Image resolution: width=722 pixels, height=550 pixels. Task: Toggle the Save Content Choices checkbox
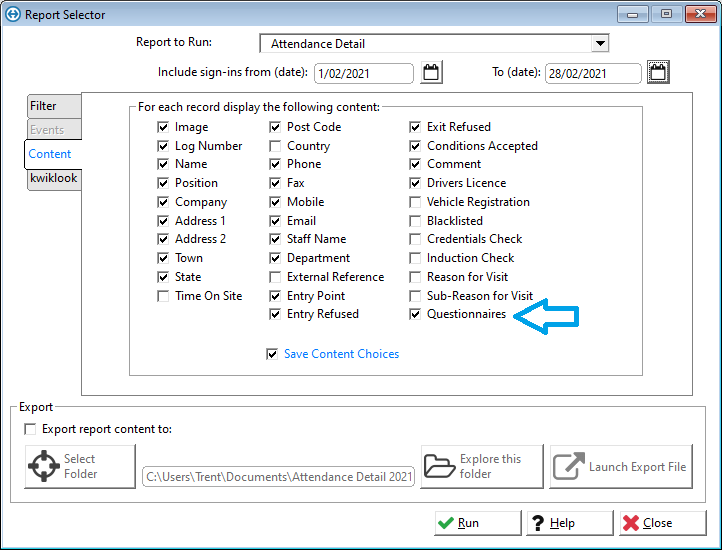tap(272, 354)
